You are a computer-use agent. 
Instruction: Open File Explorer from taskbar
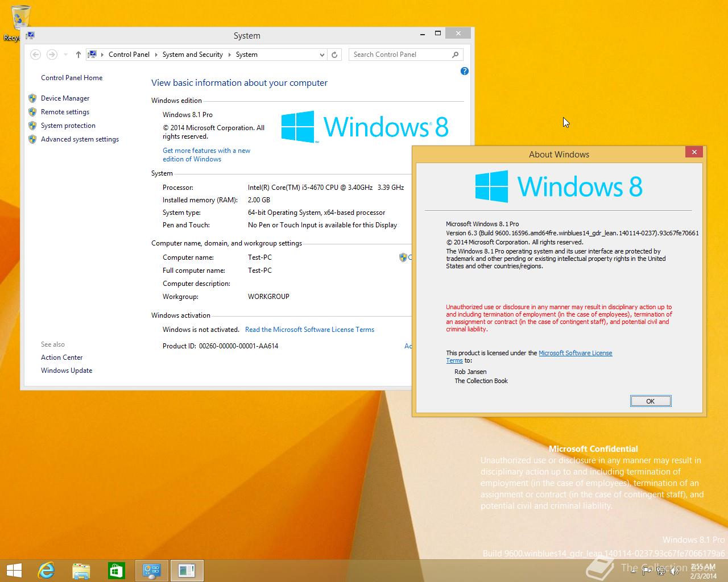[81, 571]
